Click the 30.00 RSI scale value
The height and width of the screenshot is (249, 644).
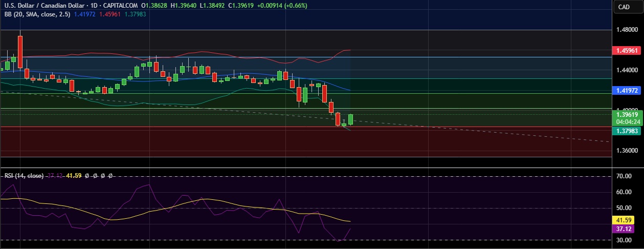625,240
